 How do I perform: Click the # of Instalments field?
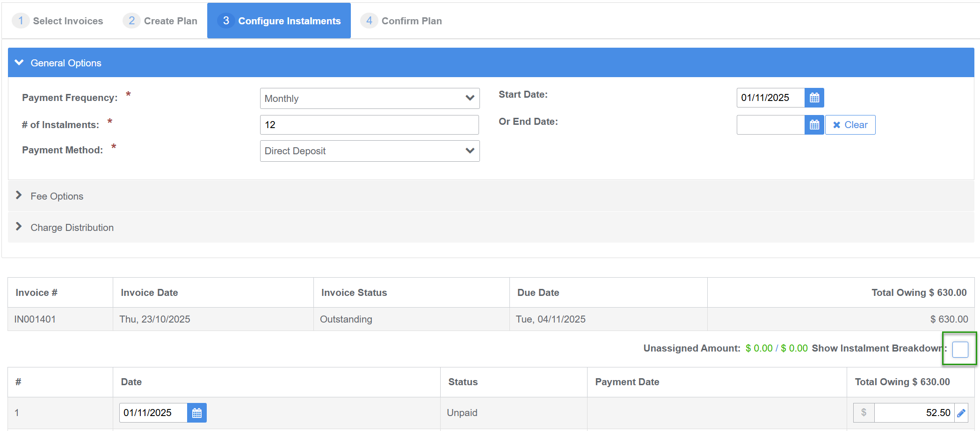pyautogui.click(x=370, y=125)
